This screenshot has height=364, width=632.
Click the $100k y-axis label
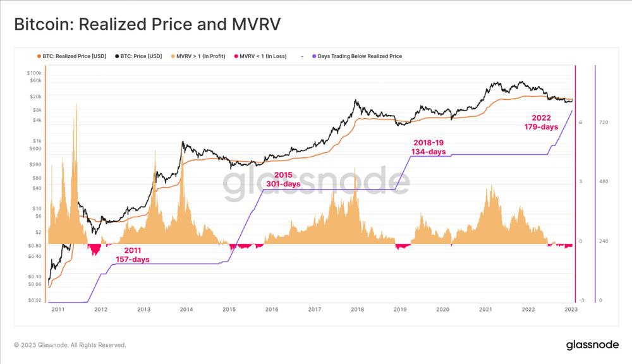click(x=34, y=73)
